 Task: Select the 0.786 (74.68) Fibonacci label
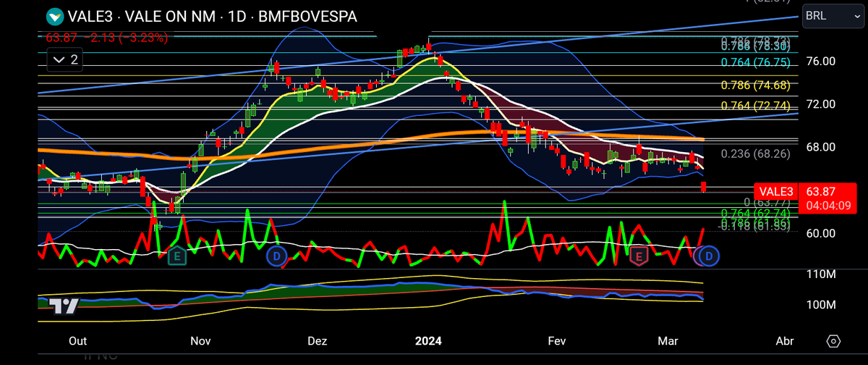[x=755, y=85]
